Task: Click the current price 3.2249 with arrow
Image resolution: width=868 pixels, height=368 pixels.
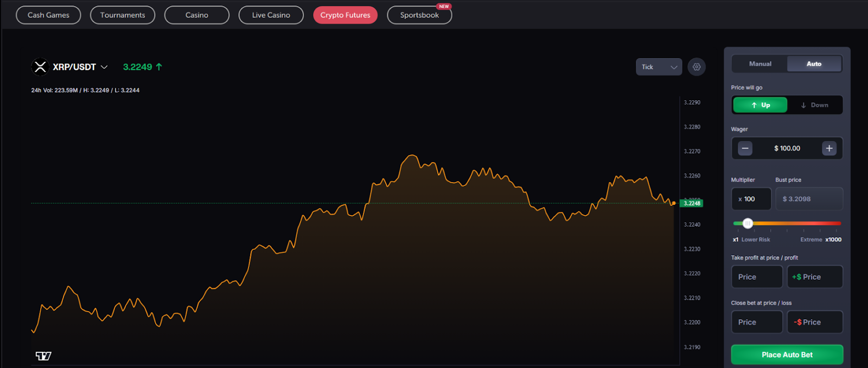Action: tap(143, 67)
